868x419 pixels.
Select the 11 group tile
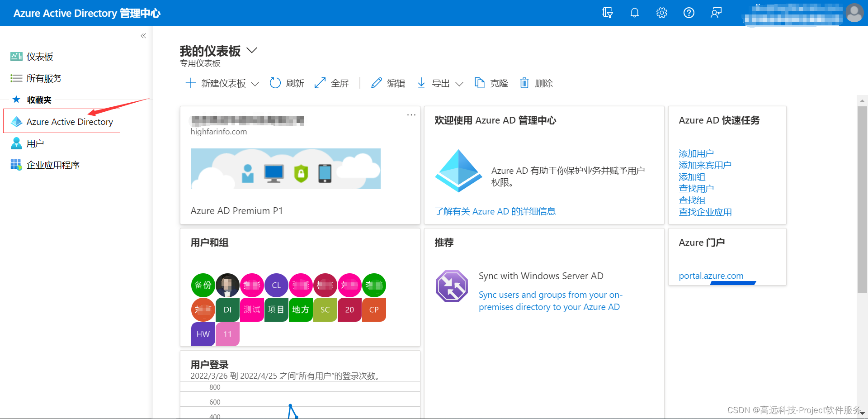click(x=227, y=334)
